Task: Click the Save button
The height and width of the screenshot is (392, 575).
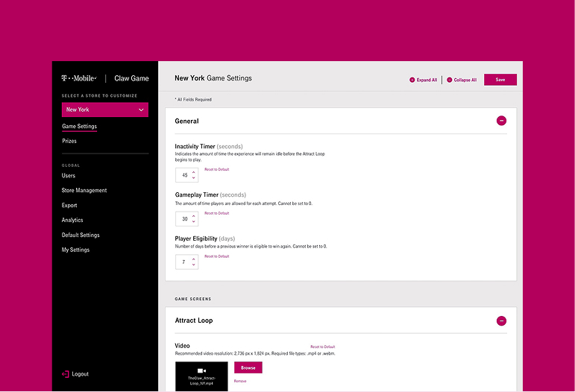Action: pyautogui.click(x=500, y=80)
